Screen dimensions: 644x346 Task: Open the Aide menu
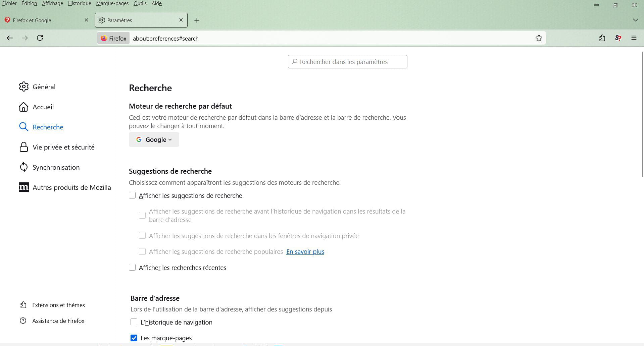pyautogui.click(x=157, y=3)
